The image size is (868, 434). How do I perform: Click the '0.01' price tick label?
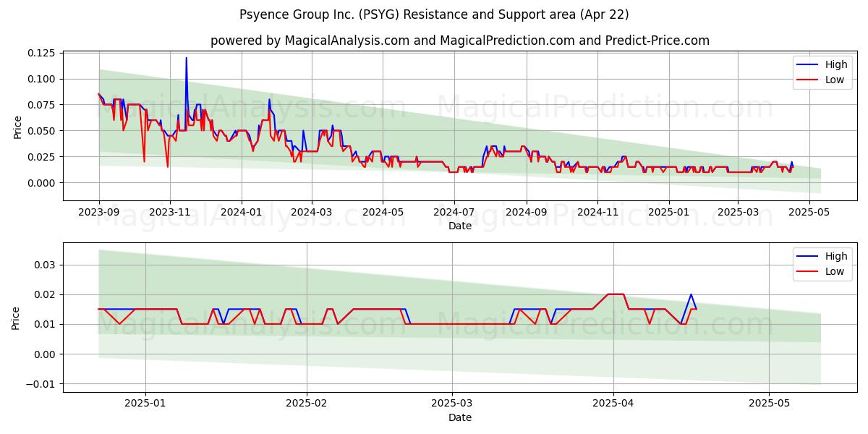point(45,324)
